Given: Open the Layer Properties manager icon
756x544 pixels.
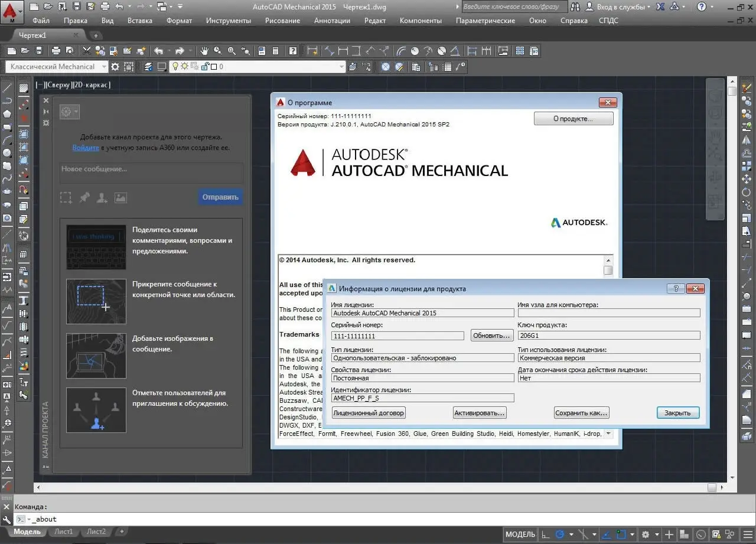Looking at the screenshot, I should pos(149,67).
